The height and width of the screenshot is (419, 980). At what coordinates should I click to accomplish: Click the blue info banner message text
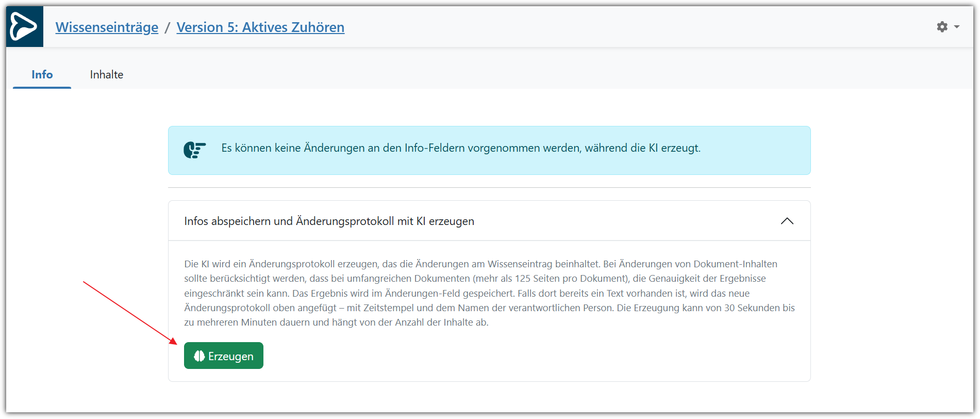(x=460, y=148)
